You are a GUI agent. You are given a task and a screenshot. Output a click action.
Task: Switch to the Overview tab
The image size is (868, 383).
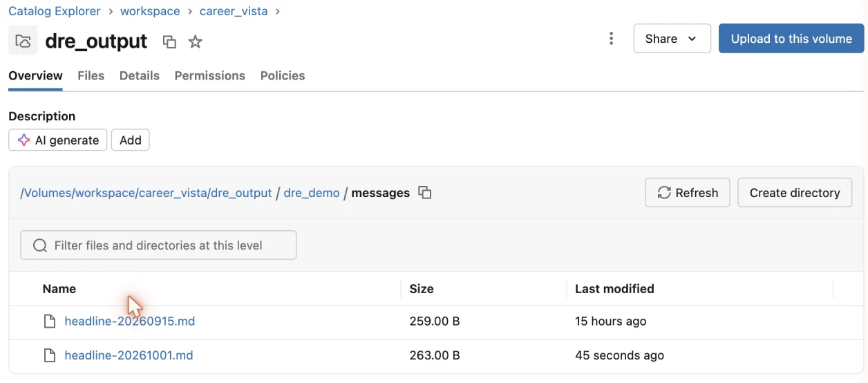coord(35,76)
